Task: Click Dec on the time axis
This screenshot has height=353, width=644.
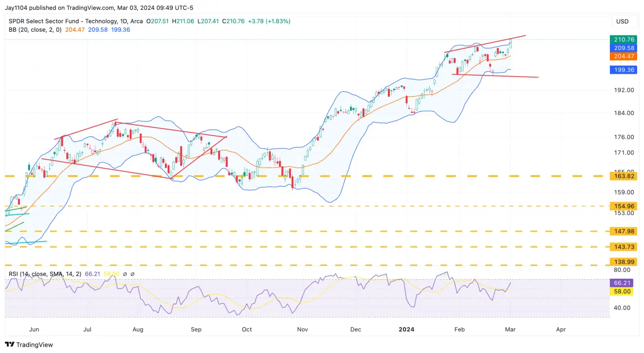Action: tap(356, 330)
